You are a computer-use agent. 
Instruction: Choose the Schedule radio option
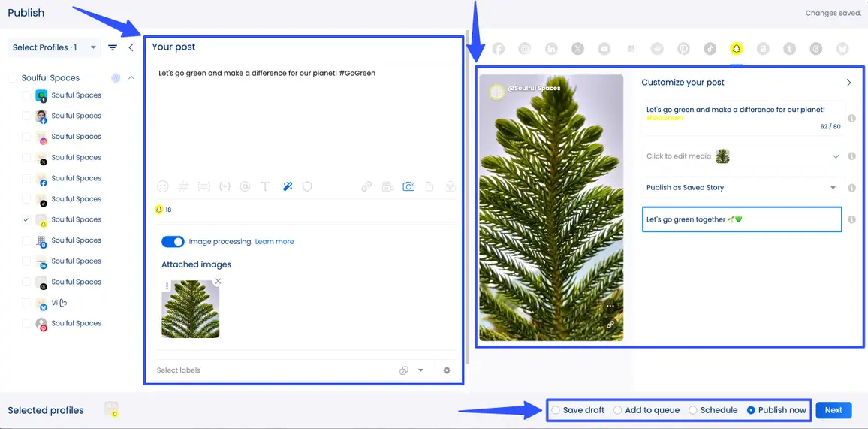click(x=693, y=410)
